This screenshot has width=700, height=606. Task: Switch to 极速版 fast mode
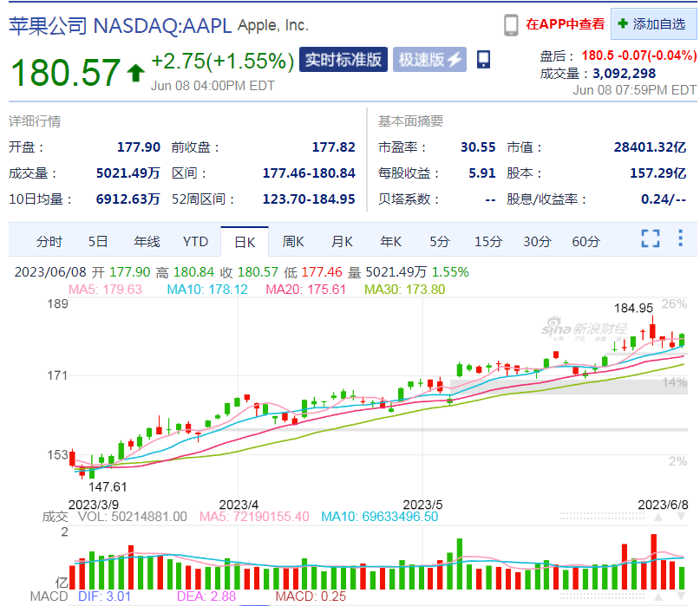[x=429, y=59]
